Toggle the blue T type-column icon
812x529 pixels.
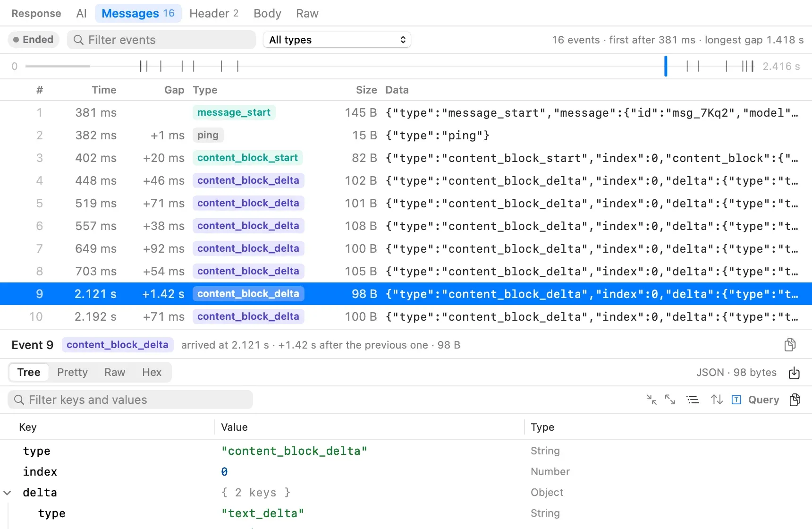[x=736, y=400]
